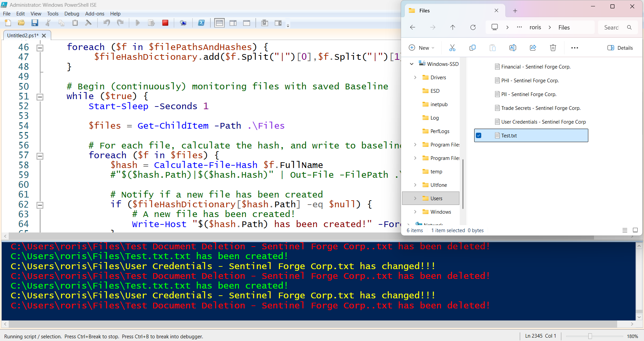Start PowerShell in a separate window
Image resolution: width=644 pixels, height=341 pixels.
(201, 23)
